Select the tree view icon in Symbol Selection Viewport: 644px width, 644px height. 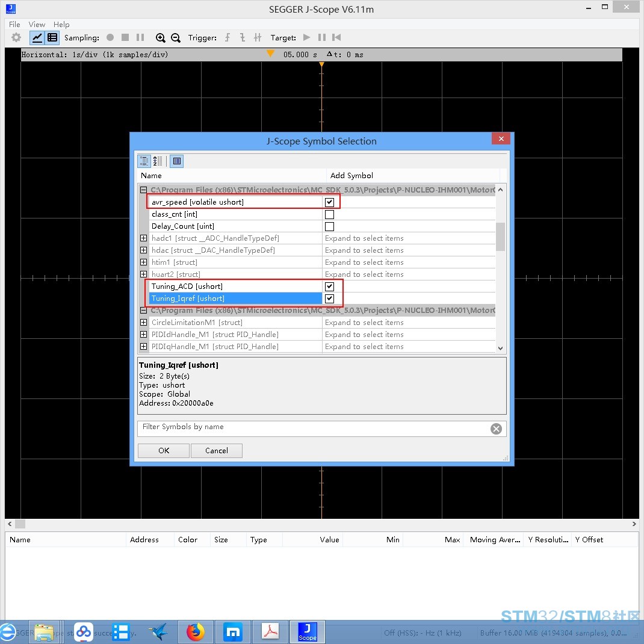pyautogui.click(x=144, y=161)
